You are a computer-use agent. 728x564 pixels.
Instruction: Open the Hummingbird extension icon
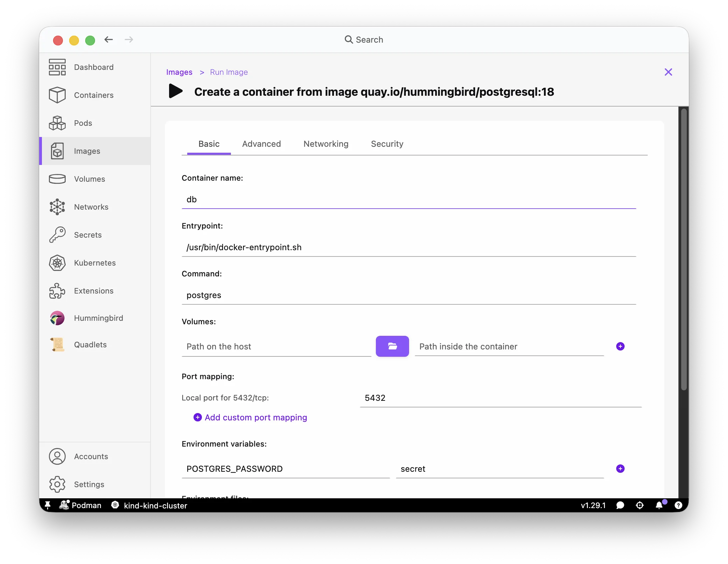57,318
